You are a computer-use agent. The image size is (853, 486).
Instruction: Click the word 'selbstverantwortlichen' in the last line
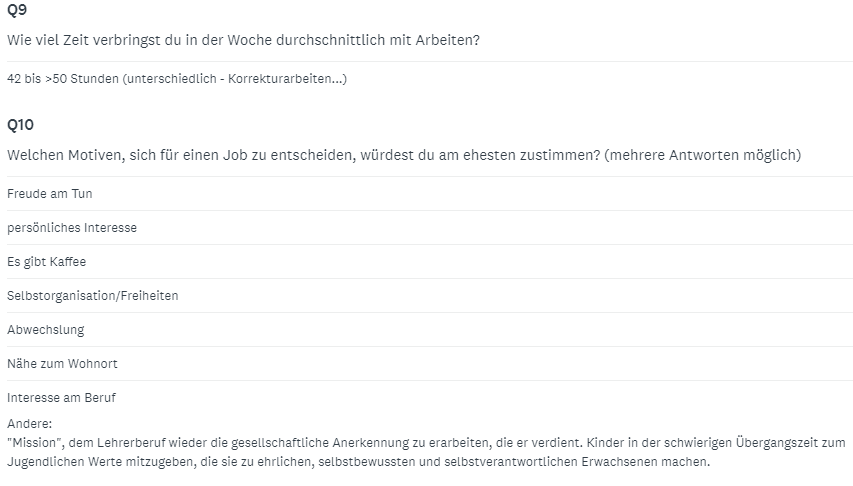click(x=511, y=462)
